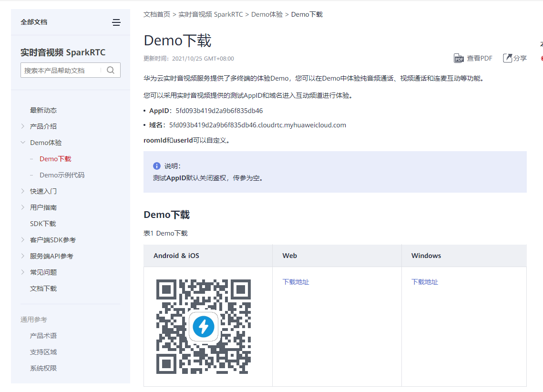
Task: Expand the 快速入门 chevron
Action: [x=23, y=191]
